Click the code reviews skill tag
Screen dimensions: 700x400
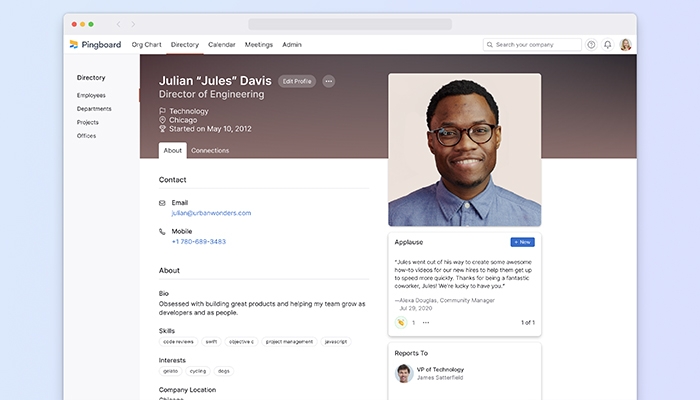coord(179,342)
